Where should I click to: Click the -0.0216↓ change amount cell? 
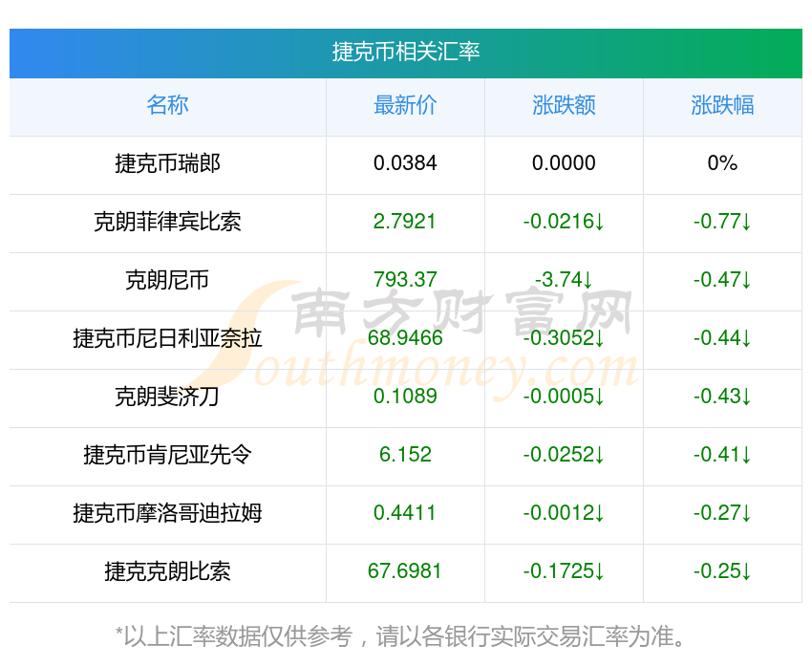tap(564, 222)
